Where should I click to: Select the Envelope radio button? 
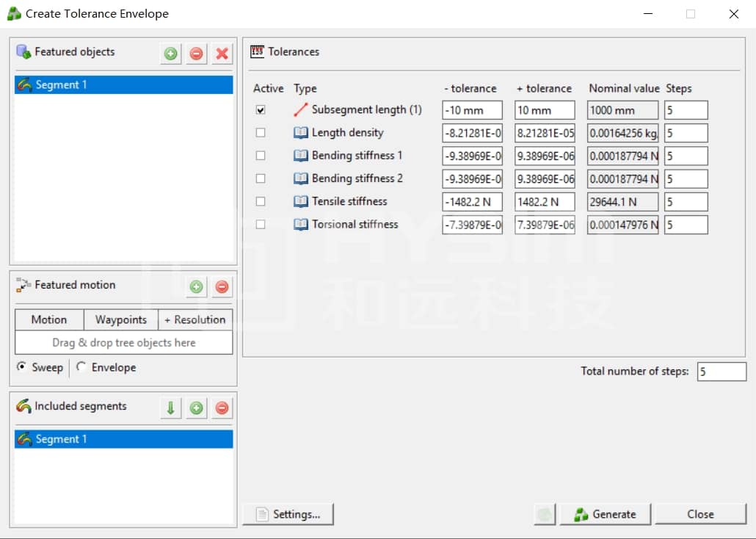81,366
